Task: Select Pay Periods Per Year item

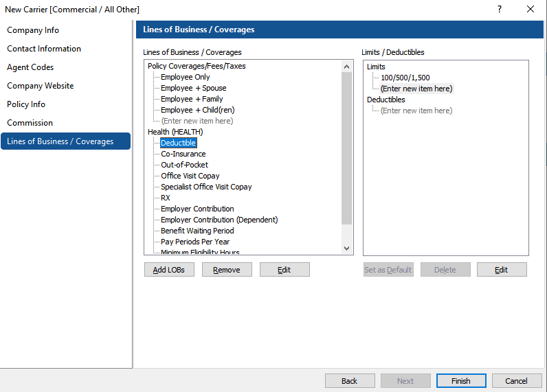Action: pos(195,242)
